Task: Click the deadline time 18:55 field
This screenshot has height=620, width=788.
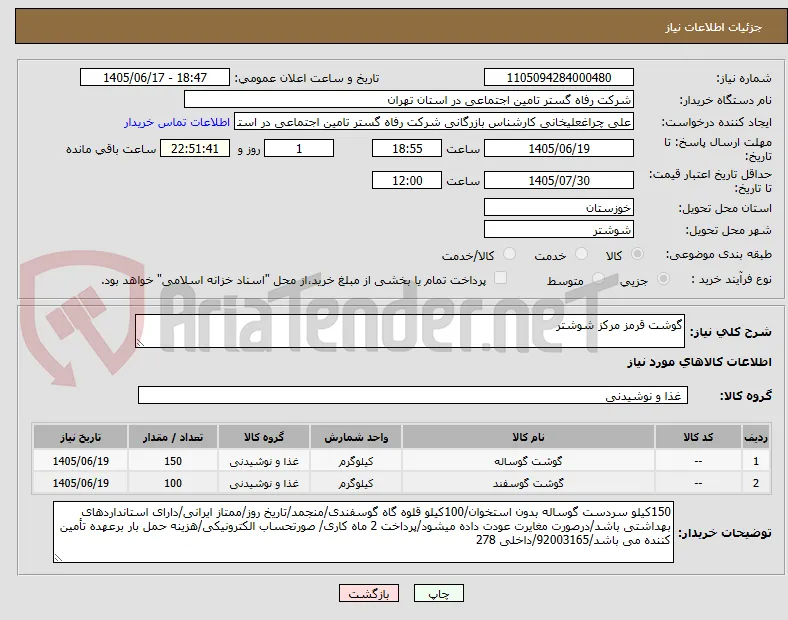Action: pos(407,149)
